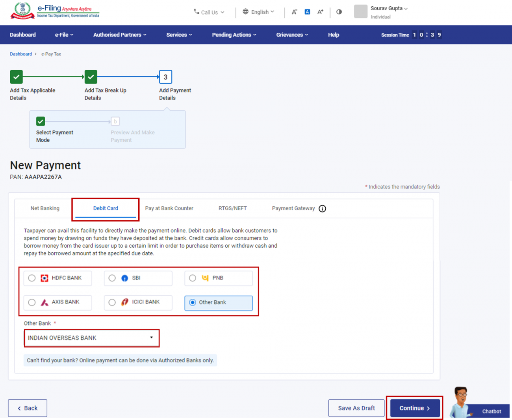
Task: Click the default font size icon
Action: pyautogui.click(x=307, y=12)
